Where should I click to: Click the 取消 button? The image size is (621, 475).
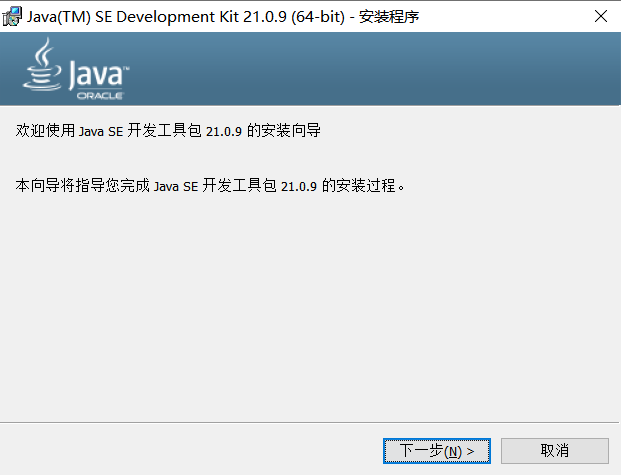coord(554,451)
